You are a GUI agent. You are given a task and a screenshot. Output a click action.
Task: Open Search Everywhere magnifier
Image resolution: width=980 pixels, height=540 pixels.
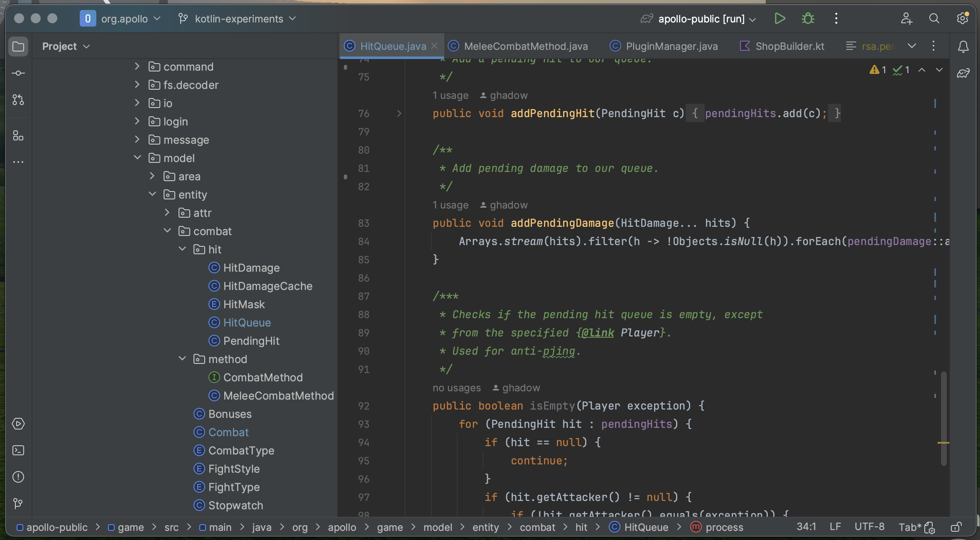click(934, 19)
